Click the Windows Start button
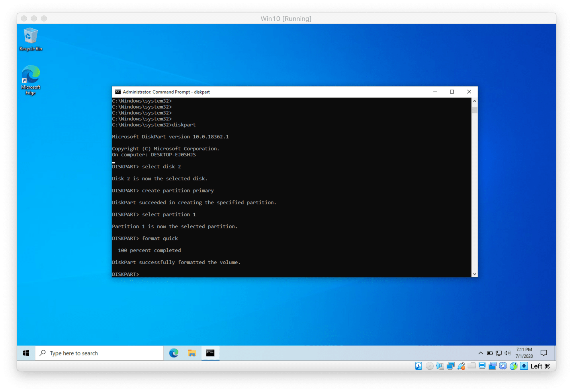 (x=26, y=353)
